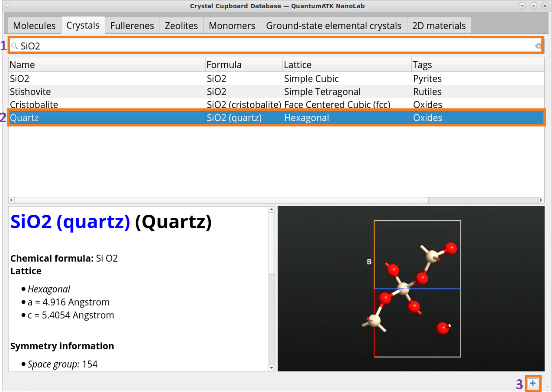The image size is (552, 392).
Task: Sort the table by the Formula column
Action: [x=244, y=65]
